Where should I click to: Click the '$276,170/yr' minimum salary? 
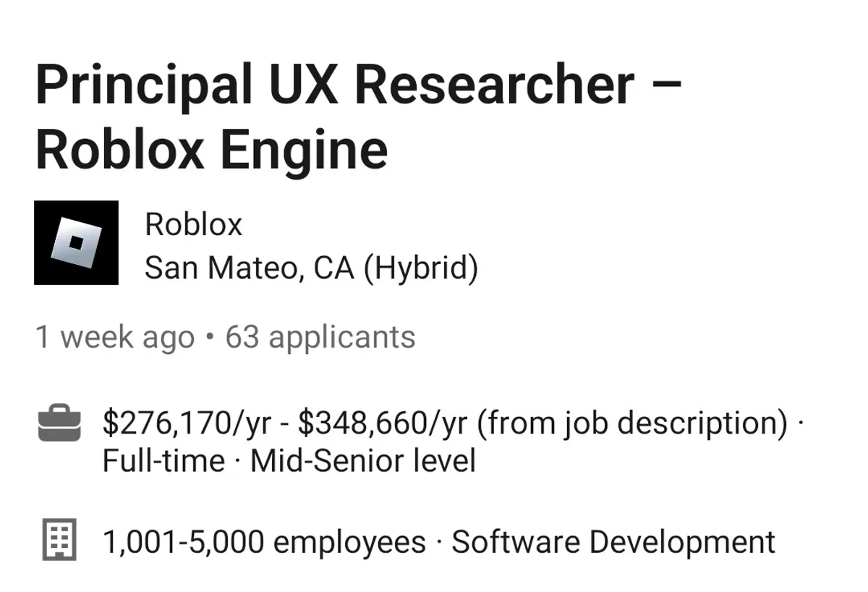click(x=187, y=423)
